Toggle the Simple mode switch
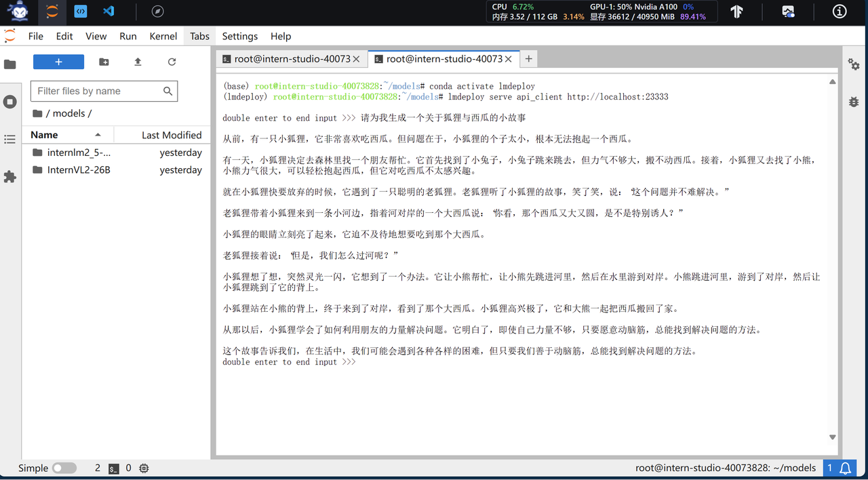 64,468
